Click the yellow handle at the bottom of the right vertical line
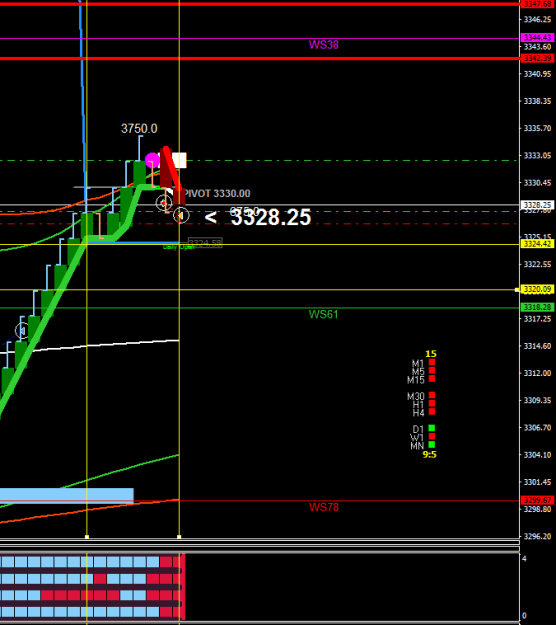 [179, 537]
